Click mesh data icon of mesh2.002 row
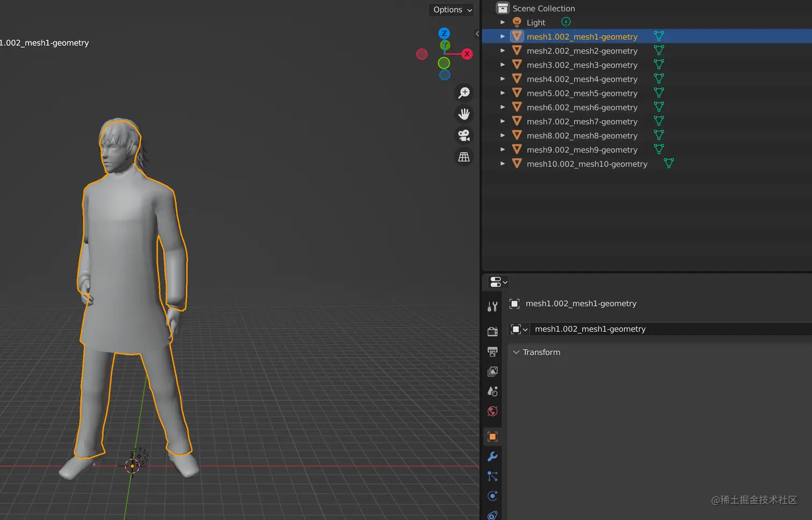 (659, 50)
